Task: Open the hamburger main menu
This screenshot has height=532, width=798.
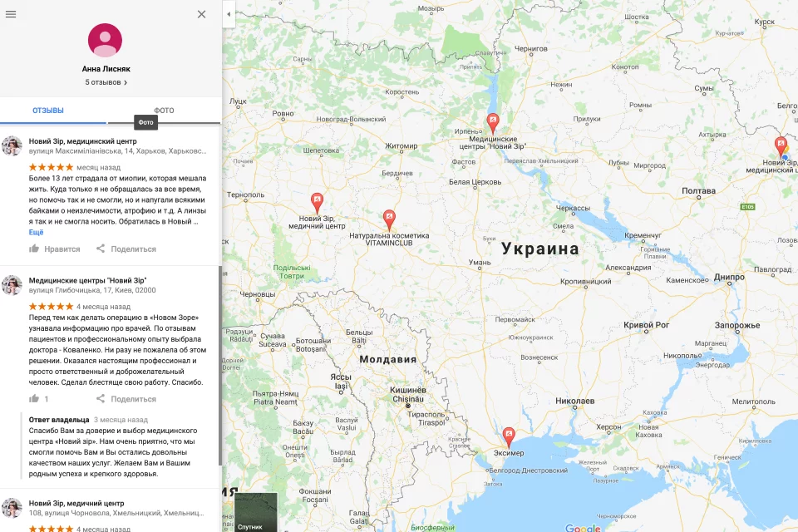Action: (x=11, y=14)
